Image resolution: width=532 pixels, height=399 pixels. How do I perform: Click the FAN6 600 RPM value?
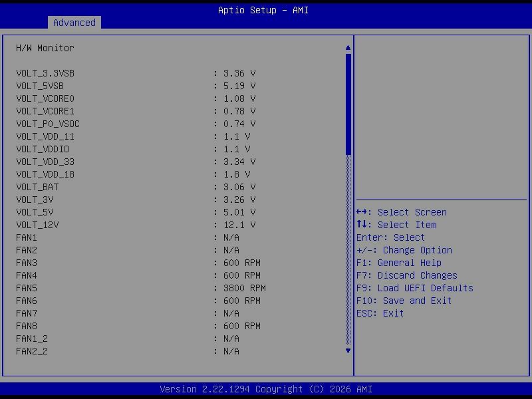pyautogui.click(x=242, y=301)
